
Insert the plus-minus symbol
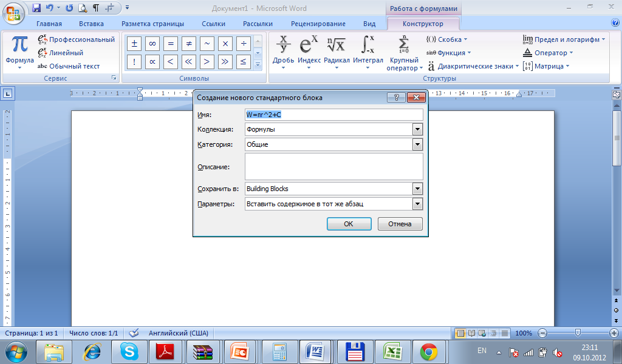134,44
